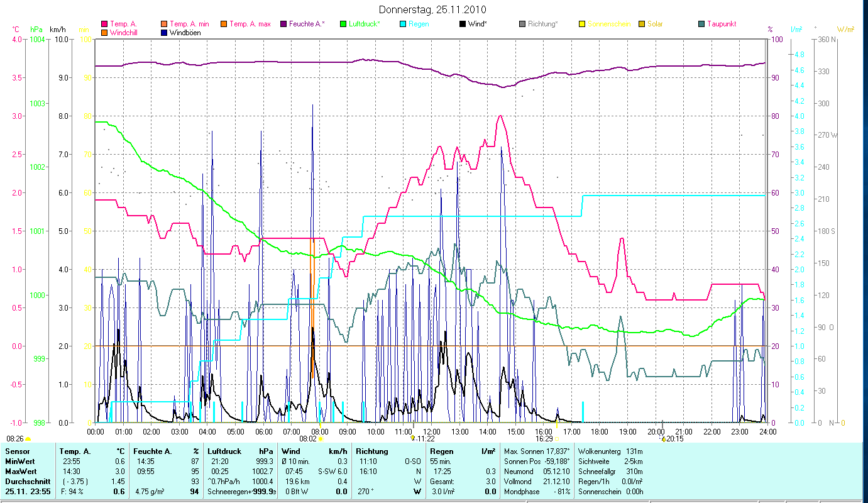The width and height of the screenshot is (868, 503).
Task: Click the sunrise sun icon beside 08:26
Action: 28,439
